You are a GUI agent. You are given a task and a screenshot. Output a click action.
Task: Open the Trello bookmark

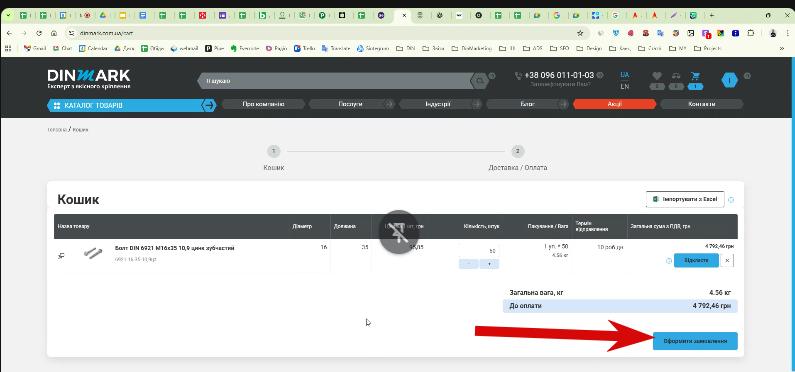coord(305,49)
